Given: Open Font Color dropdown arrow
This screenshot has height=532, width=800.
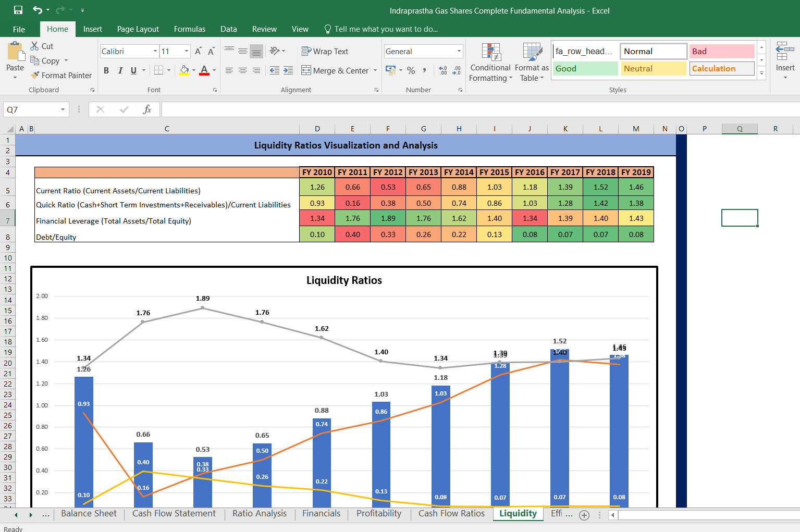Looking at the screenshot, I should [x=214, y=70].
